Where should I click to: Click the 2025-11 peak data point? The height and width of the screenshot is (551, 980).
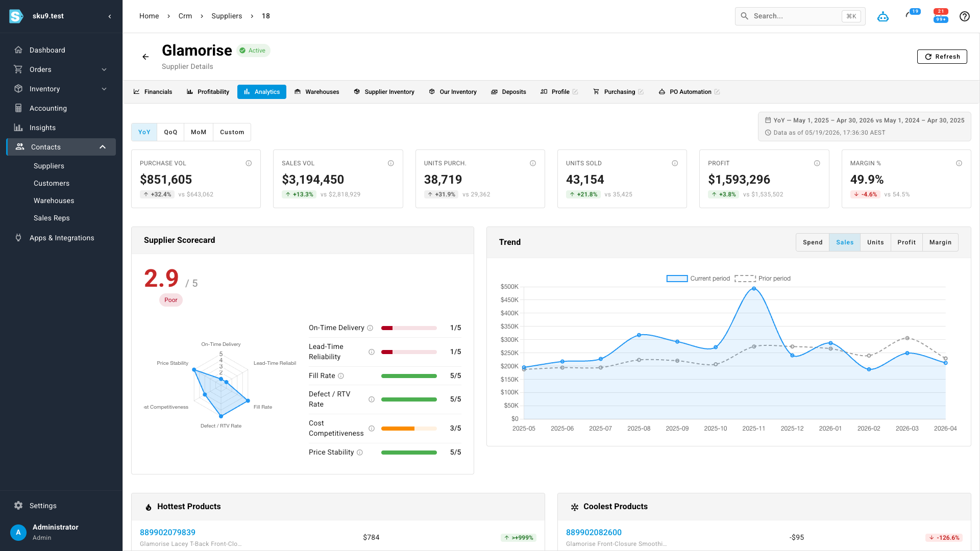(754, 289)
